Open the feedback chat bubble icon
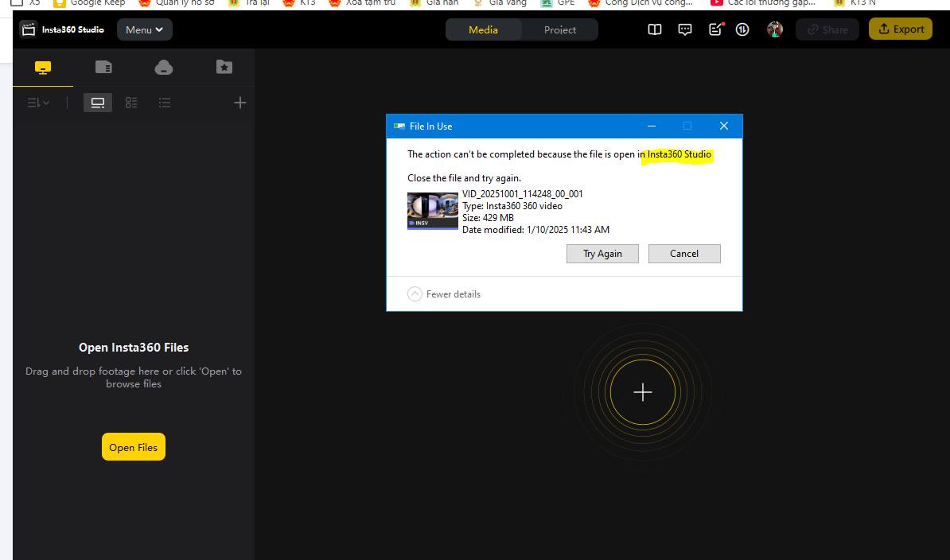Image resolution: width=950 pixels, height=560 pixels. [x=684, y=29]
